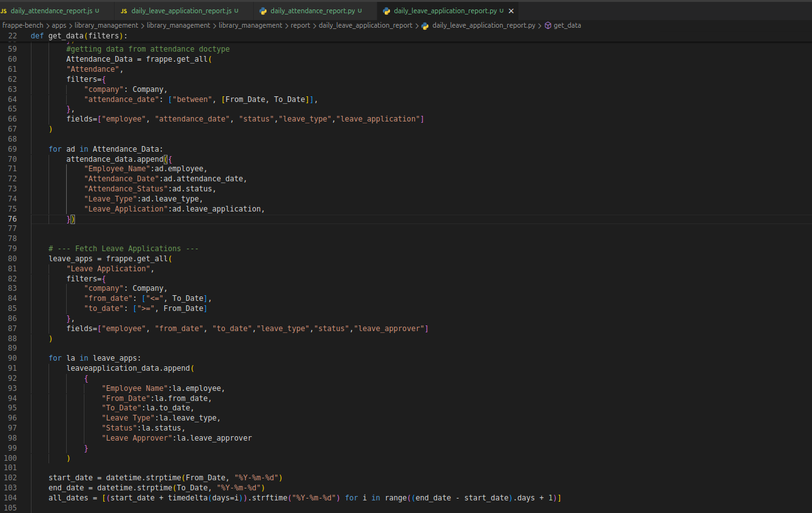
Task: Place cursor in "Leave Application" string on line 81
Action: coord(108,269)
